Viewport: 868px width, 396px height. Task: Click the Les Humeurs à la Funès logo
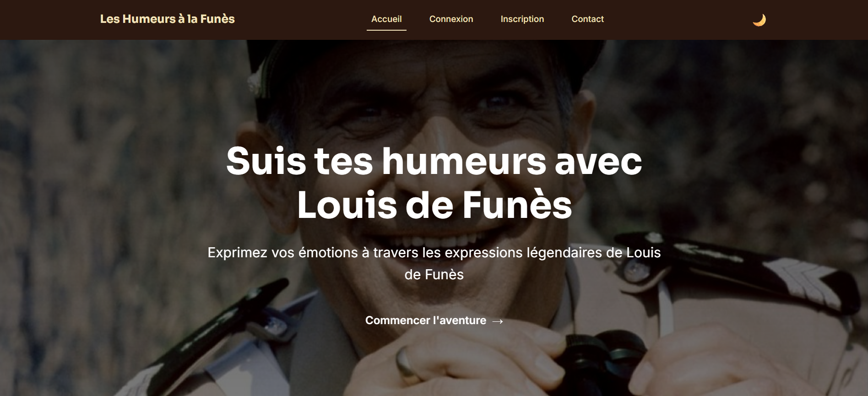167,19
